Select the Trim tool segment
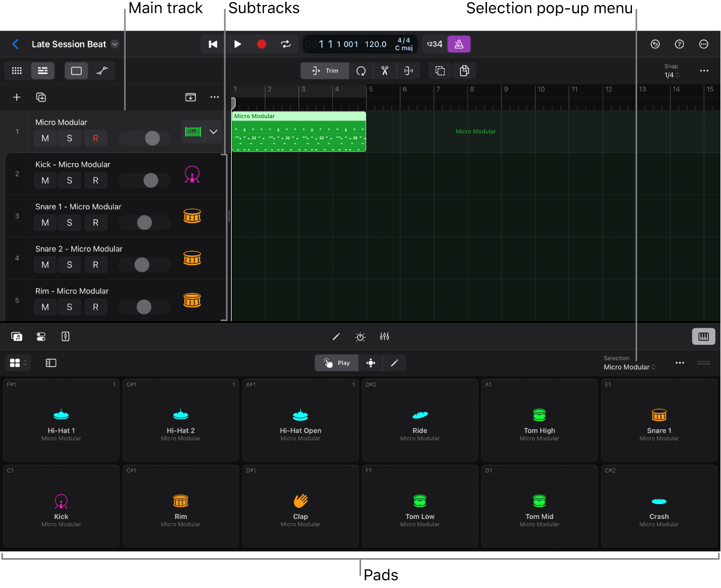The height and width of the screenshot is (588, 721). point(325,71)
